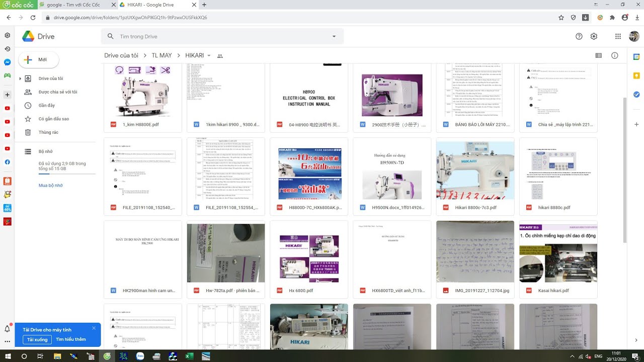The width and height of the screenshot is (644, 362).
Task: Close the Tải Drive cho máy tính popup
Action: (x=94, y=328)
